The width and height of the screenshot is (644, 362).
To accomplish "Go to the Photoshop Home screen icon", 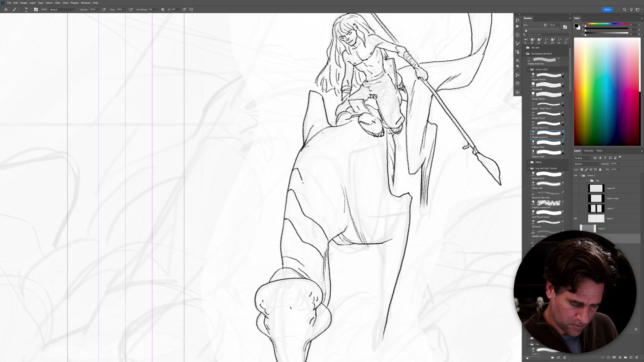I will click(6, 9).
